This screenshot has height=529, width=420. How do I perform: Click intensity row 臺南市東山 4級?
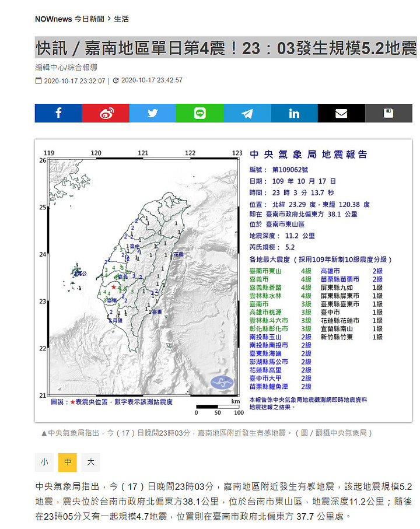click(x=281, y=271)
